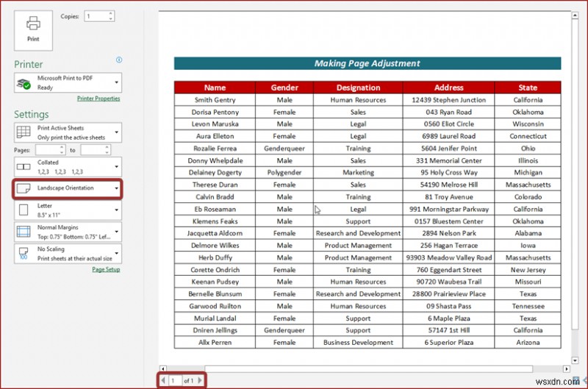588x389 pixels.
Task: Click the Wisconsin state cell
Action: point(528,124)
